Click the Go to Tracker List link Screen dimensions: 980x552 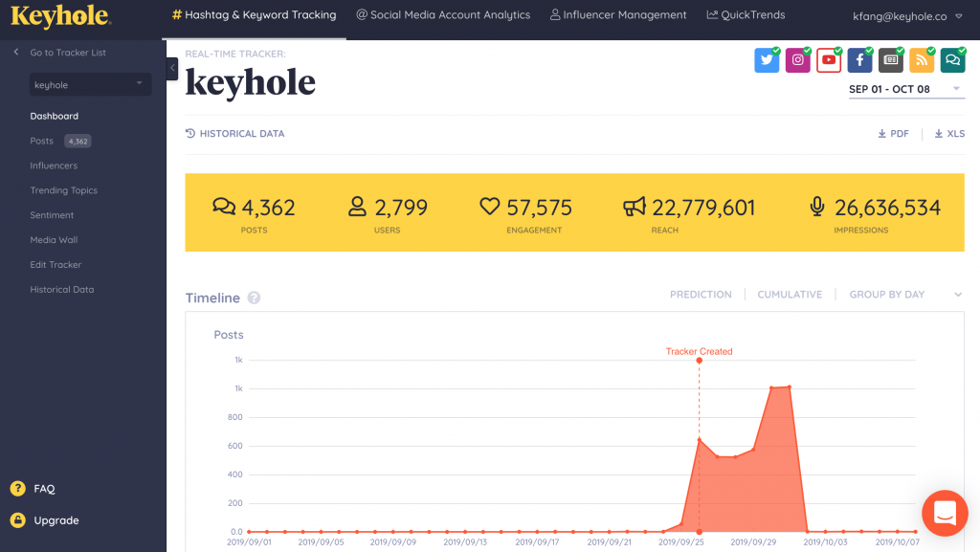click(x=68, y=53)
